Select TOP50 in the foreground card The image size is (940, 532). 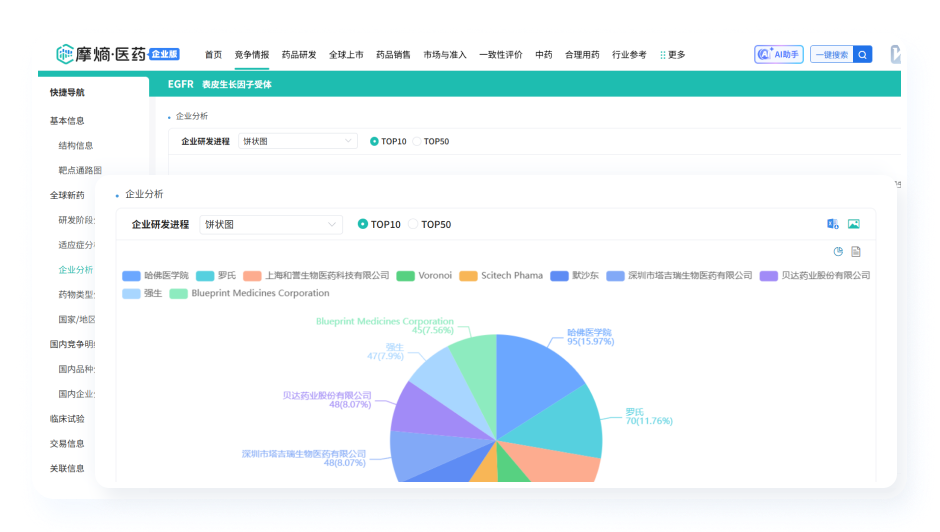coord(413,224)
